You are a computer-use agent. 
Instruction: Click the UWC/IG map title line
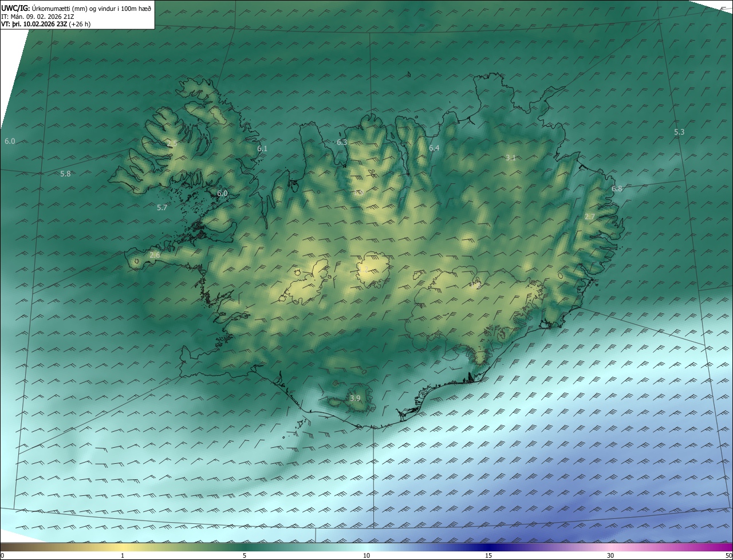pyautogui.click(x=77, y=8)
